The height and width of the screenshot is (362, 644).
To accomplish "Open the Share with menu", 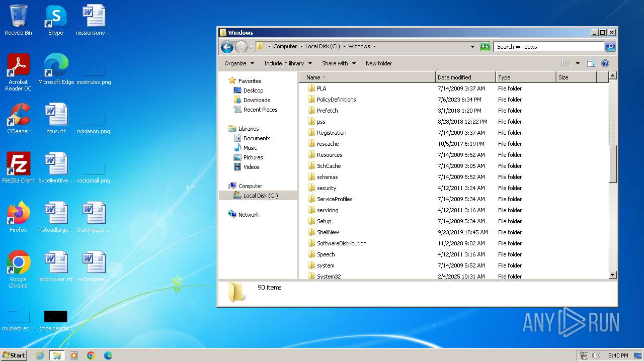I will [x=339, y=63].
